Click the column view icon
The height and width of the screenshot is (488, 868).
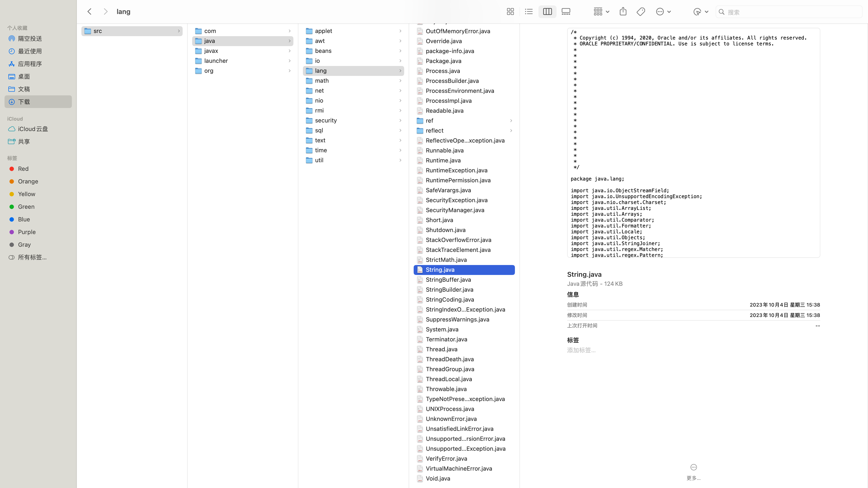pyautogui.click(x=547, y=11)
